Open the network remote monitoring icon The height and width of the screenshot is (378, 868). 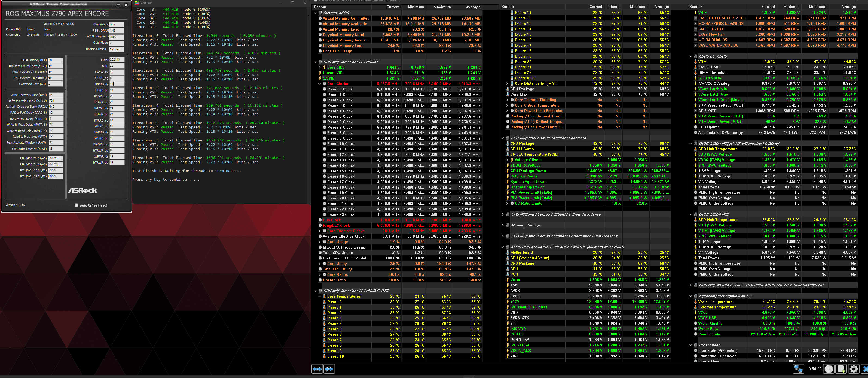click(798, 369)
